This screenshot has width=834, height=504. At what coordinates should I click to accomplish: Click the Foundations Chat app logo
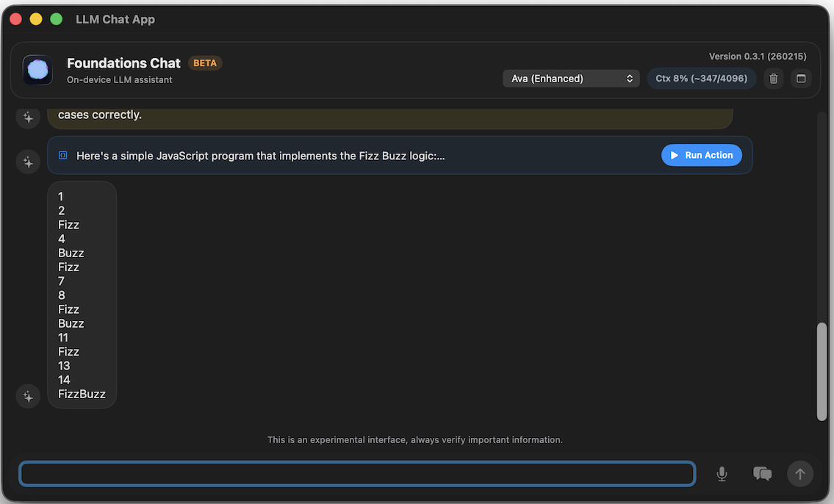(x=37, y=70)
